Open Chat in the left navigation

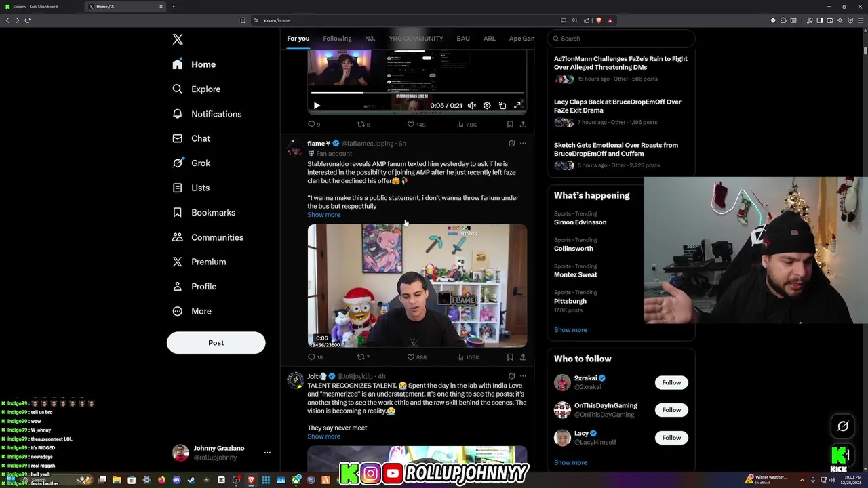click(191, 138)
